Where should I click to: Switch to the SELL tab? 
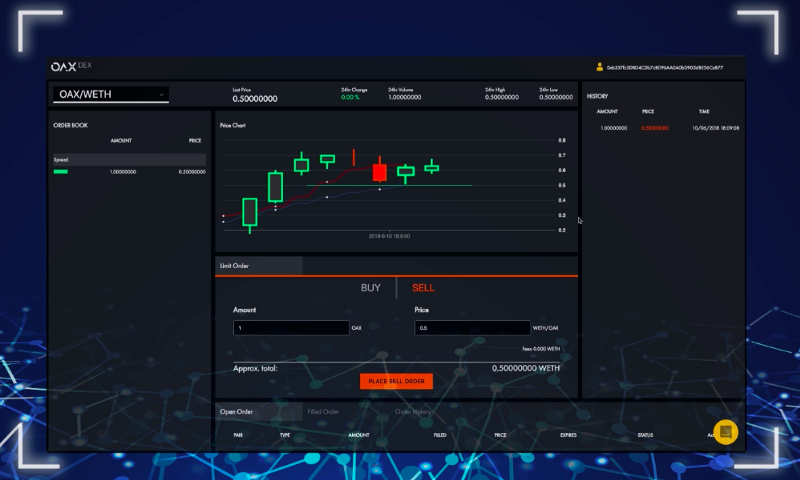pos(423,288)
